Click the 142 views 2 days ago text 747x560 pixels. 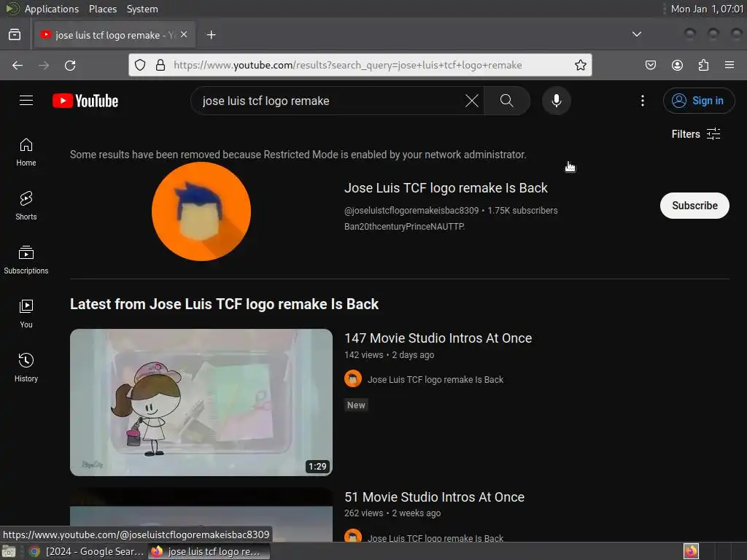pos(390,355)
